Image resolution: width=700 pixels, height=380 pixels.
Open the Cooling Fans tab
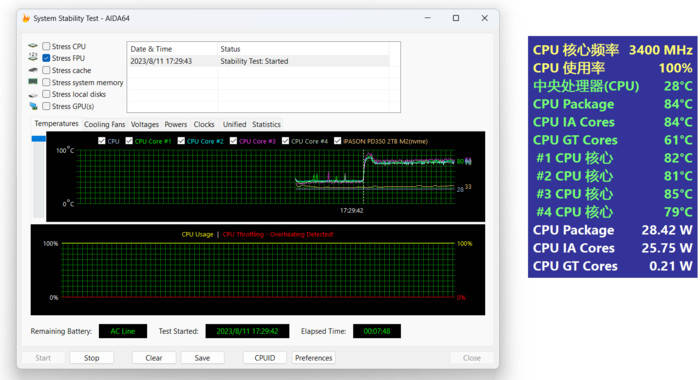104,125
